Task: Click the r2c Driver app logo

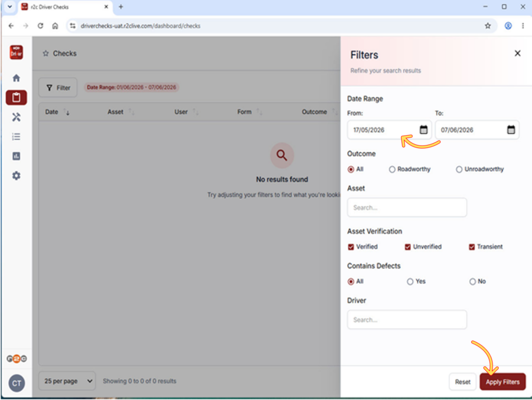Action: (16, 52)
